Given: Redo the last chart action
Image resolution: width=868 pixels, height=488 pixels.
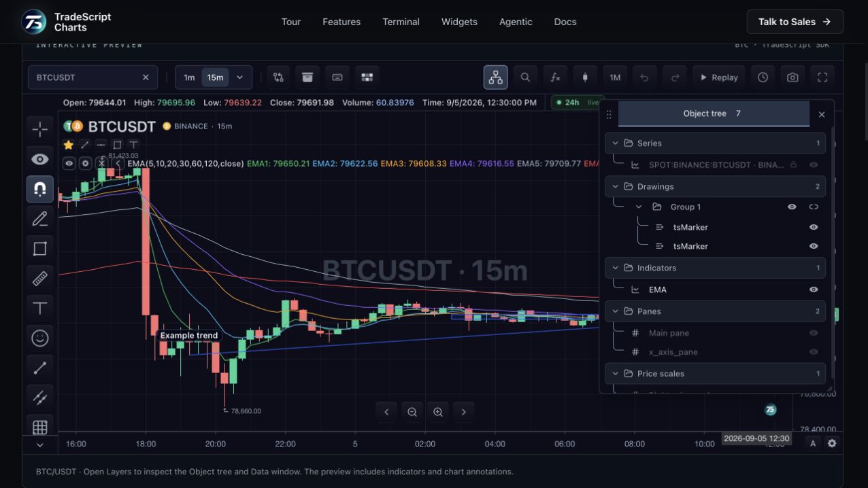Looking at the screenshot, I should point(675,77).
